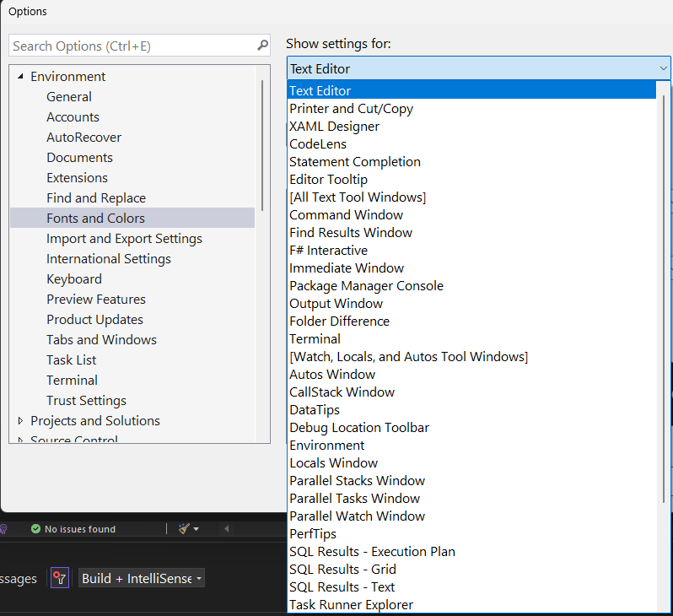Choose Output Window option

point(471,303)
